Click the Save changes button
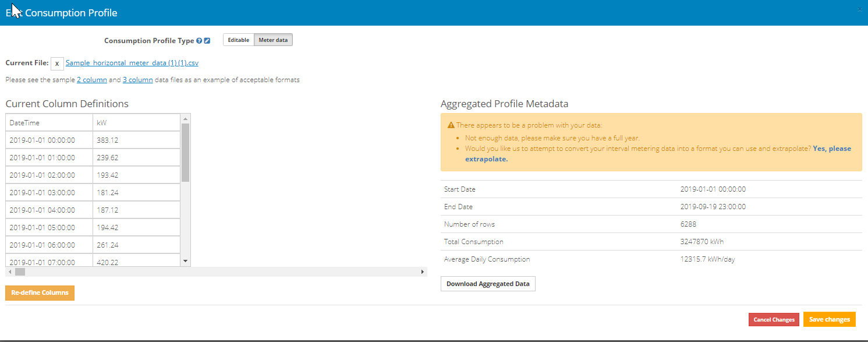 [830, 319]
